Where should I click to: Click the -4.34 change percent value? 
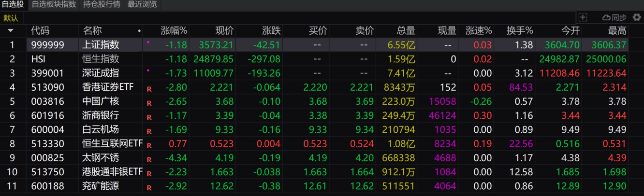176,157
